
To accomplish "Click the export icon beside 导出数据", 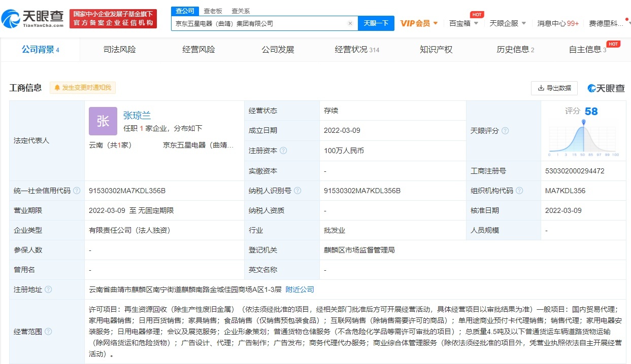I will pos(541,88).
